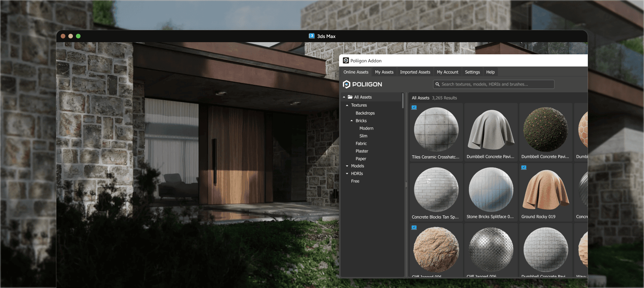Expand the Models category

click(347, 166)
